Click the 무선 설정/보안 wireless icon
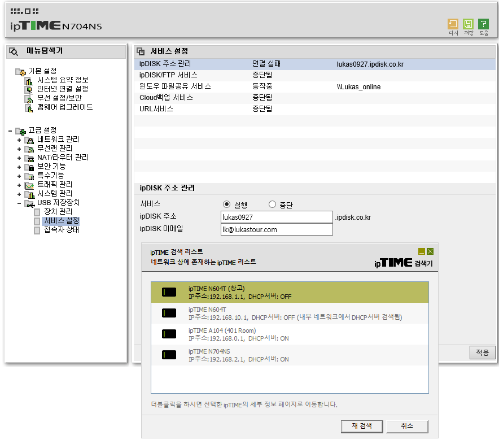This screenshot has width=499, height=448. coord(29,99)
